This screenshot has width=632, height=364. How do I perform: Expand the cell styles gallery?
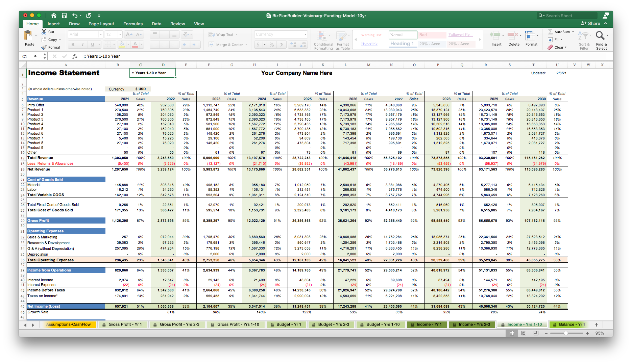point(480,40)
